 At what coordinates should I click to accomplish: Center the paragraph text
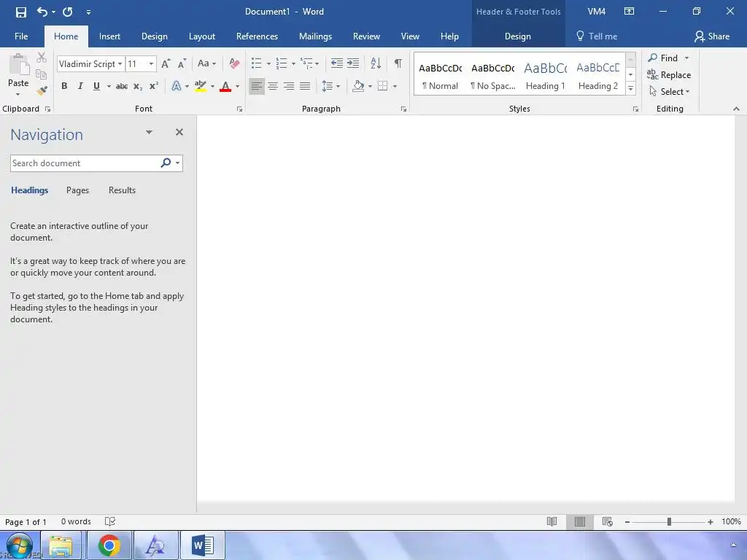click(x=273, y=86)
